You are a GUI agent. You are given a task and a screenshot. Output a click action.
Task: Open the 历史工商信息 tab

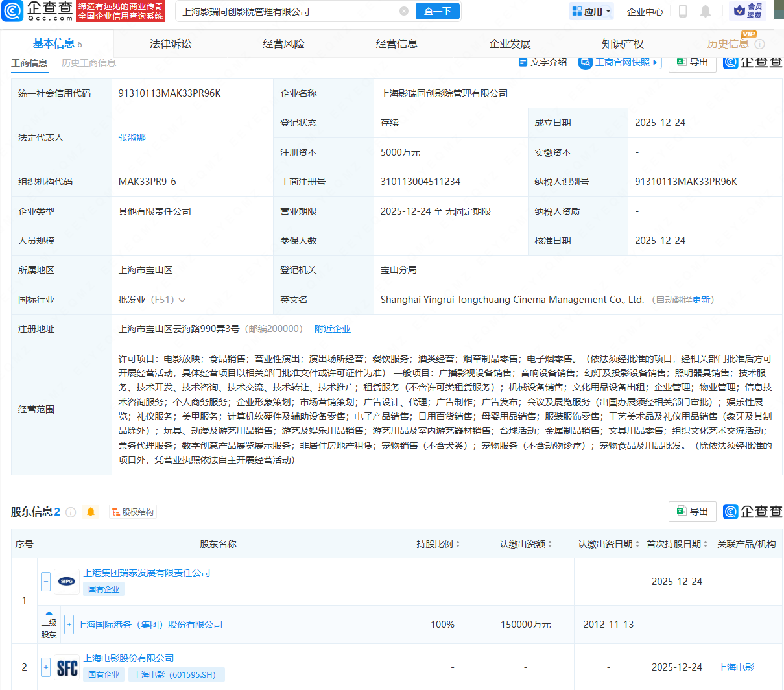[89, 63]
